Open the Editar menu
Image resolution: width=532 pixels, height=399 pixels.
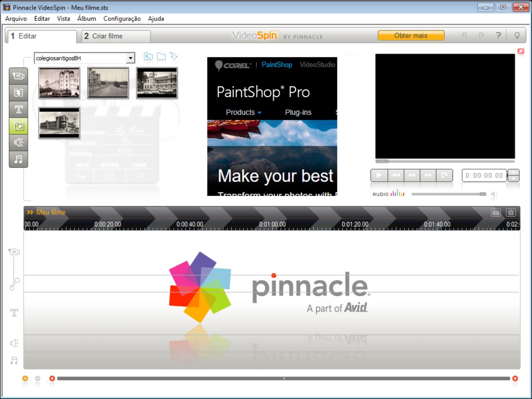point(42,19)
